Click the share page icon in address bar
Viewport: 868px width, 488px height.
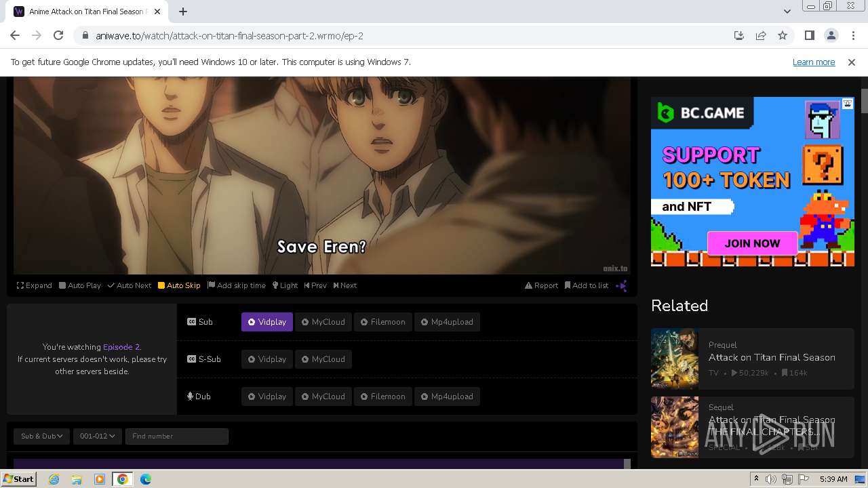pyautogui.click(x=761, y=35)
